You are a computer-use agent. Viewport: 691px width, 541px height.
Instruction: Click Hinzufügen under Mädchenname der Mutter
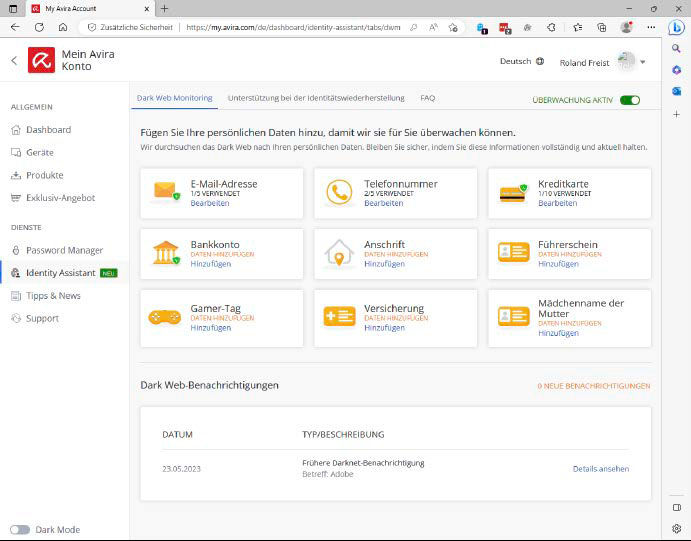coord(558,333)
